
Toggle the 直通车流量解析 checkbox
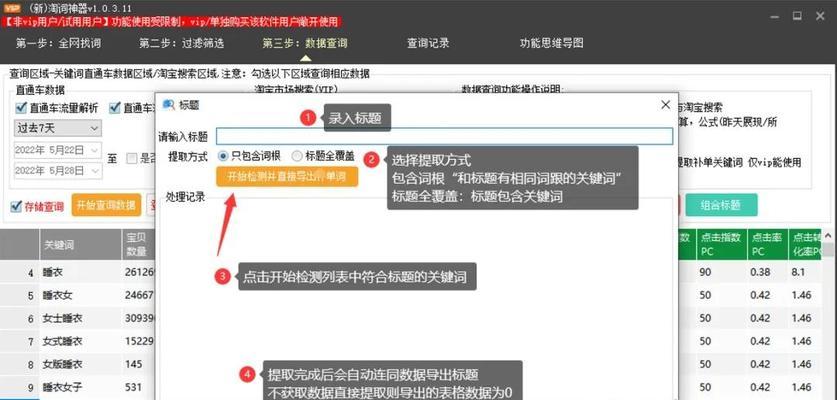[x=21, y=108]
